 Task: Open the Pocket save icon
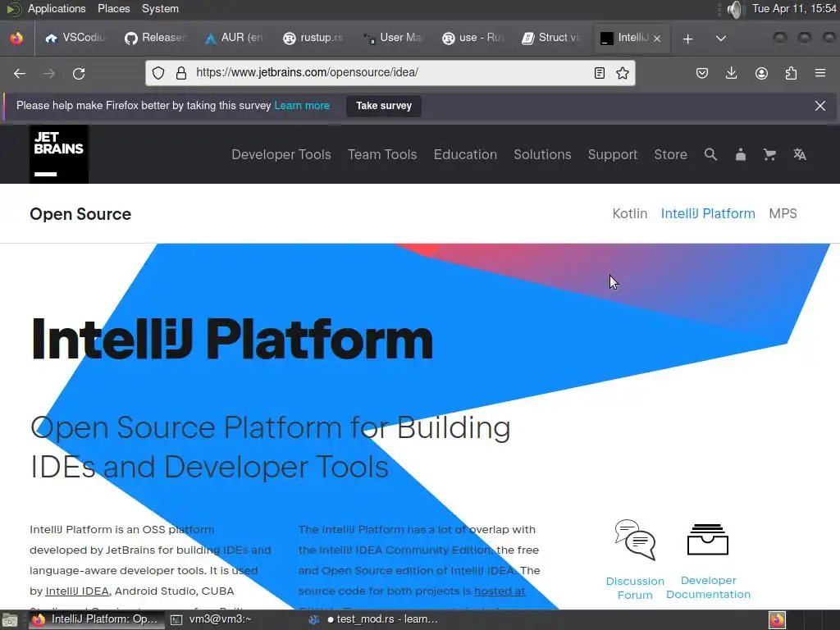702,73
